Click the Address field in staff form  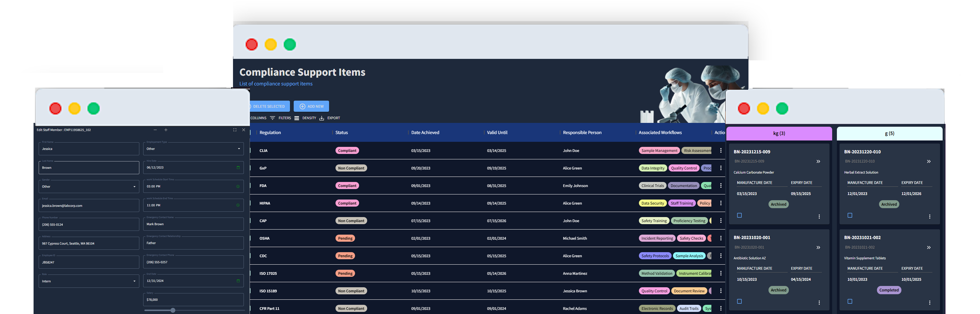89,243
